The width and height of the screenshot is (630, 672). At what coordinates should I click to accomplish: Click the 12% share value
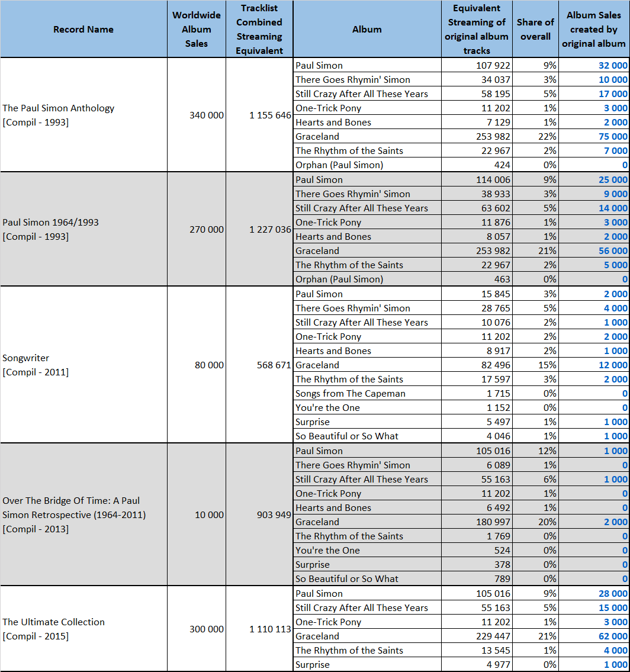(x=535, y=451)
